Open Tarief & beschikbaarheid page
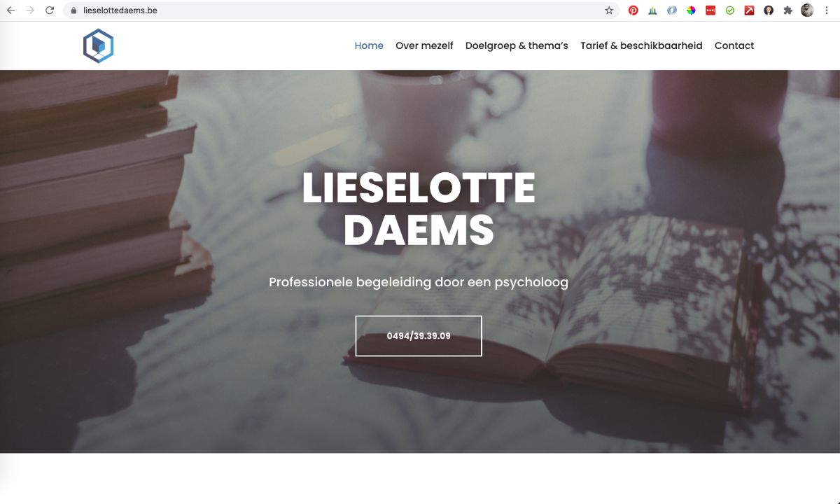 641,45
